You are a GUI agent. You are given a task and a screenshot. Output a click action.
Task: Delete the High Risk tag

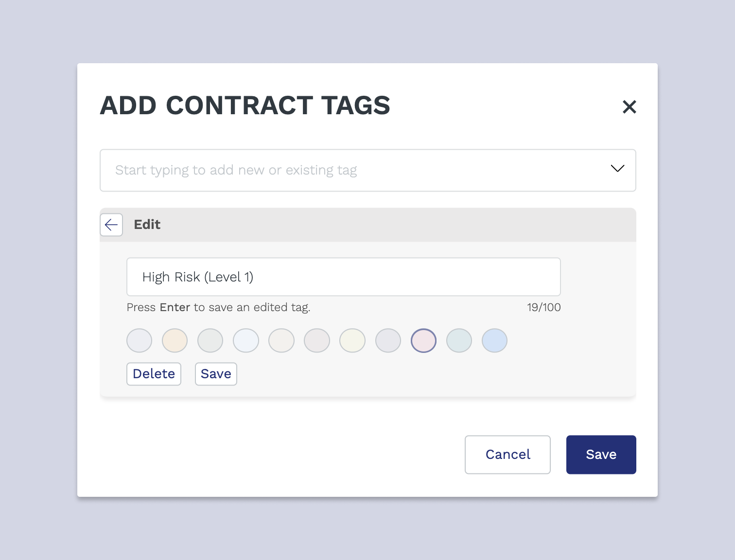[154, 374]
